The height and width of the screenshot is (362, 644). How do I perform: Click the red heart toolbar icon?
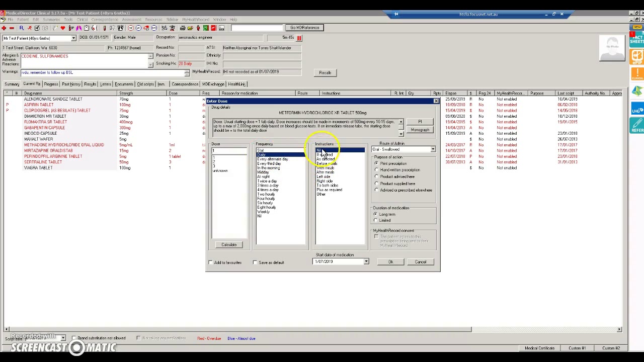[x=63, y=28]
